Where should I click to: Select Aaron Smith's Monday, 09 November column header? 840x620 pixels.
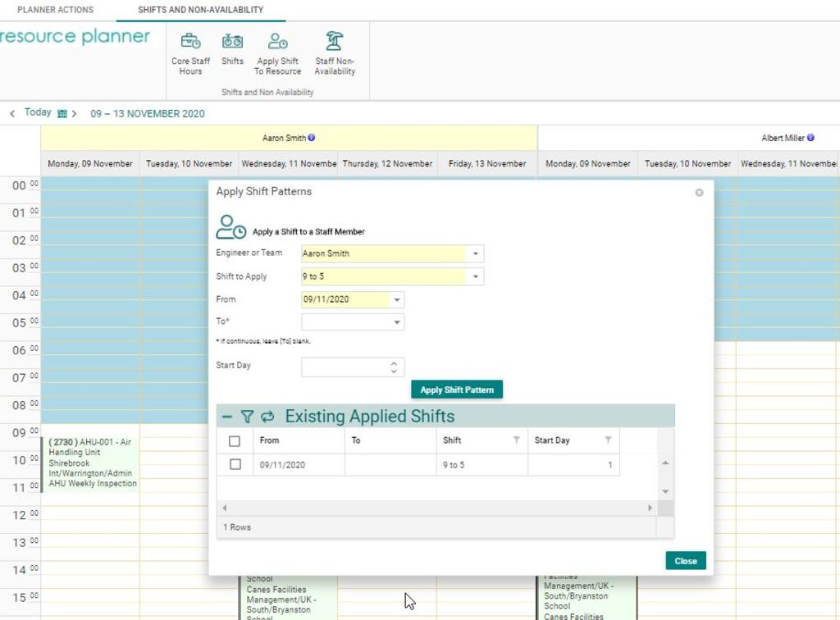[90, 164]
